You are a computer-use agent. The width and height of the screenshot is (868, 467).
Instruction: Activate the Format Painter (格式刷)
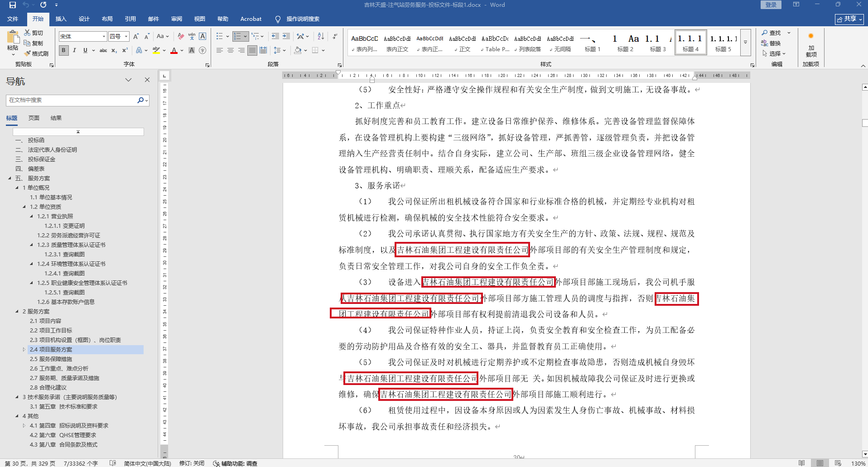tap(36, 53)
